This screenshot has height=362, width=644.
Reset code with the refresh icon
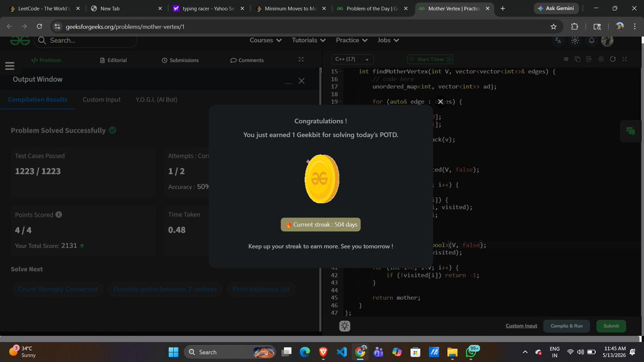pyautogui.click(x=613, y=59)
